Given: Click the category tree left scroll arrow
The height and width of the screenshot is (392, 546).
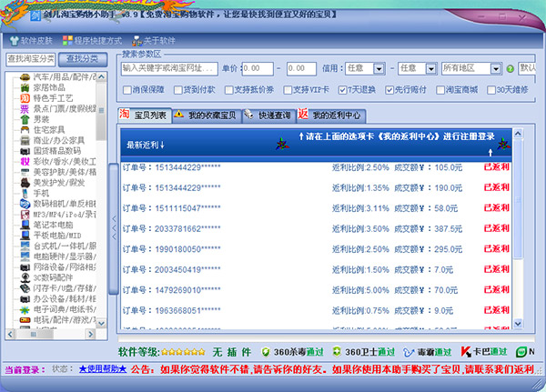Looking at the screenshot, I should pyautogui.click(x=10, y=334).
